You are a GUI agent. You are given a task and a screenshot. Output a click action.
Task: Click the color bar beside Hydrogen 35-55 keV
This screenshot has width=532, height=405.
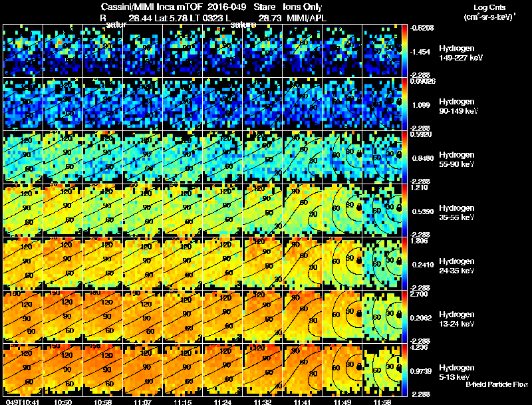[x=404, y=210]
